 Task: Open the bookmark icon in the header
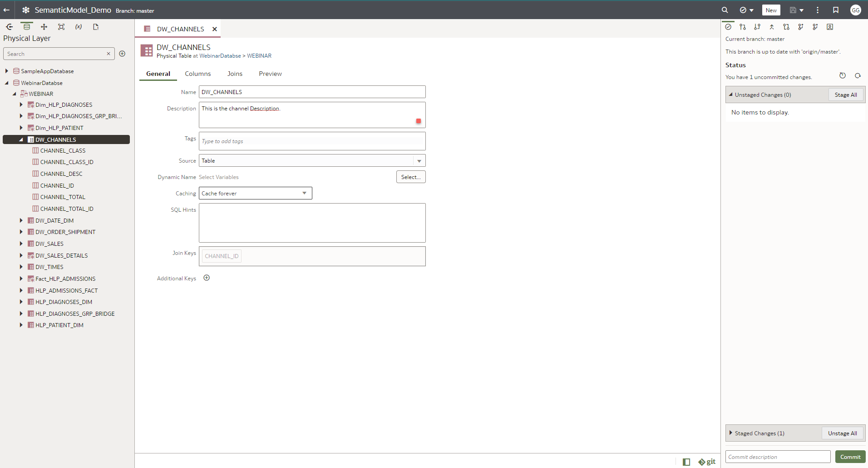pyautogui.click(x=835, y=10)
